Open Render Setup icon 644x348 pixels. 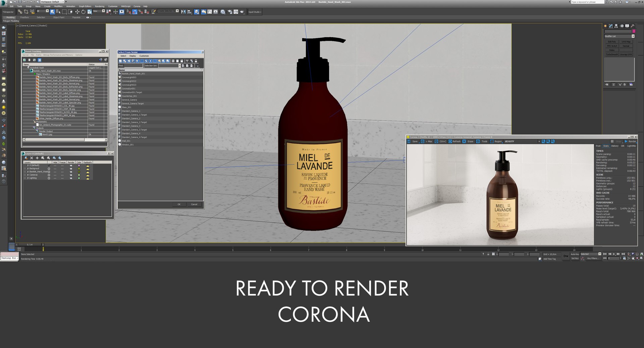coord(230,12)
